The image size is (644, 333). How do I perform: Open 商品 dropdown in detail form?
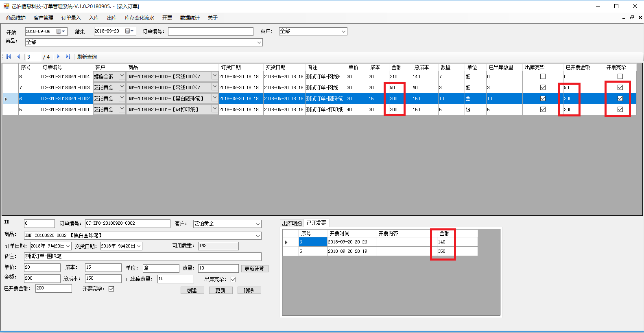pyautogui.click(x=258, y=236)
